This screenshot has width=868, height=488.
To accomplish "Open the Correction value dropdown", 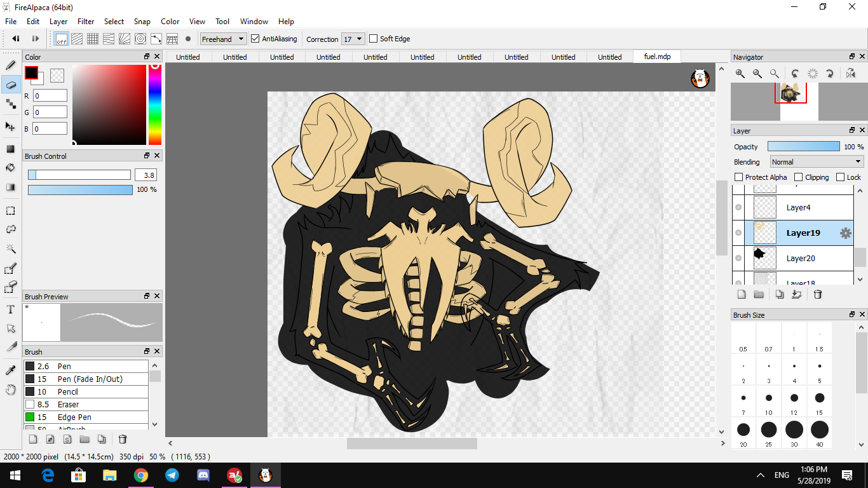I will 353,39.
